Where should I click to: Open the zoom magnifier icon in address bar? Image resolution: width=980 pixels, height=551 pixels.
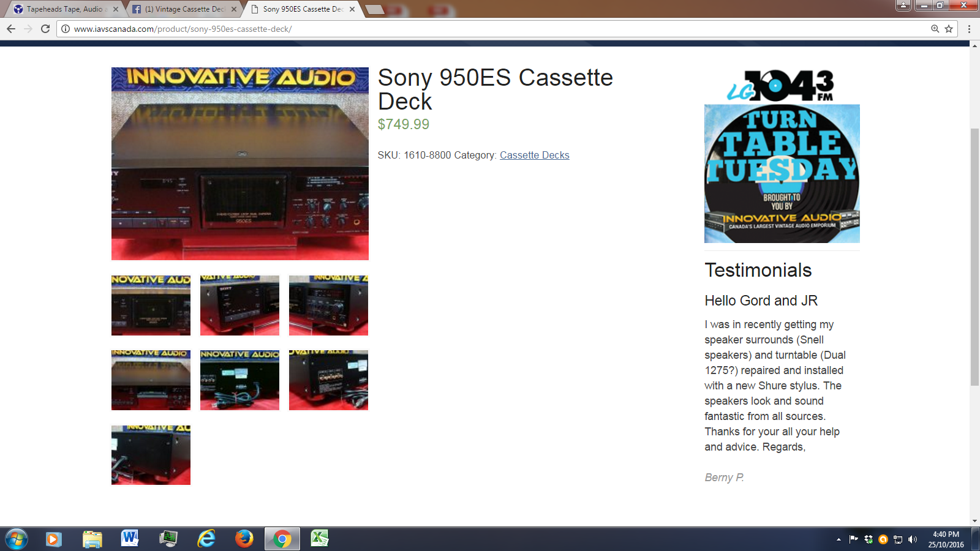(x=935, y=29)
